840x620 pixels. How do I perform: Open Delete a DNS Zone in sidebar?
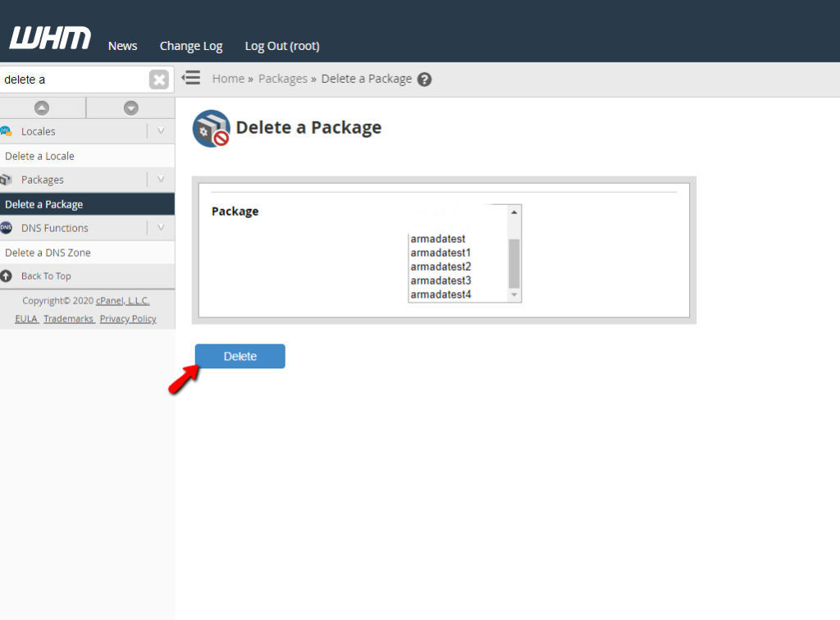[x=87, y=252]
